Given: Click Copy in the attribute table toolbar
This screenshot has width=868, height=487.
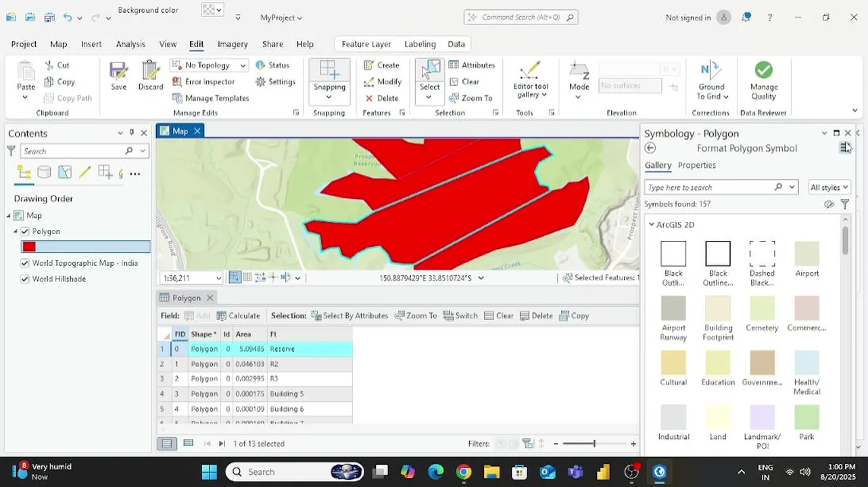Looking at the screenshot, I should pos(574,316).
